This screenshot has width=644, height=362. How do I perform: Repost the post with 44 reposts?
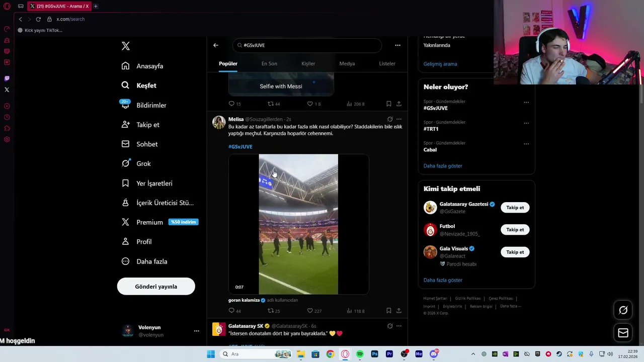click(274, 104)
